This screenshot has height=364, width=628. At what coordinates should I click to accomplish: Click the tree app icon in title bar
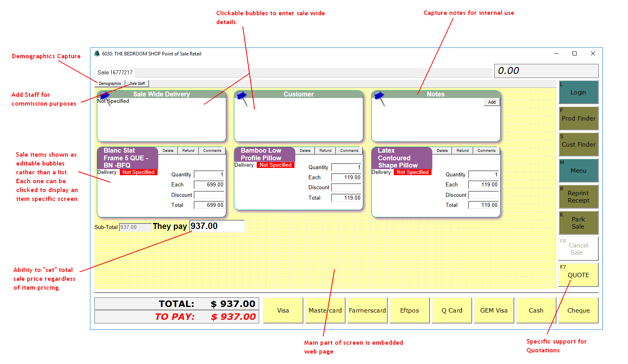[x=96, y=53]
